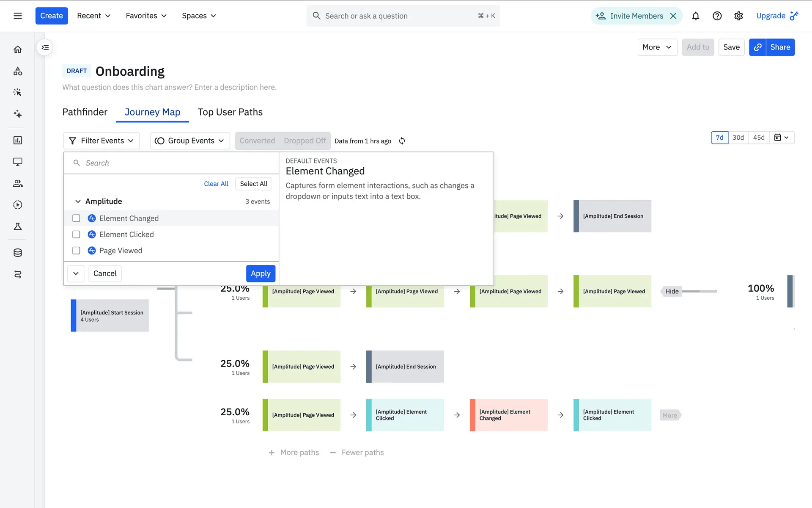Open the Group Events dropdown

coord(190,141)
